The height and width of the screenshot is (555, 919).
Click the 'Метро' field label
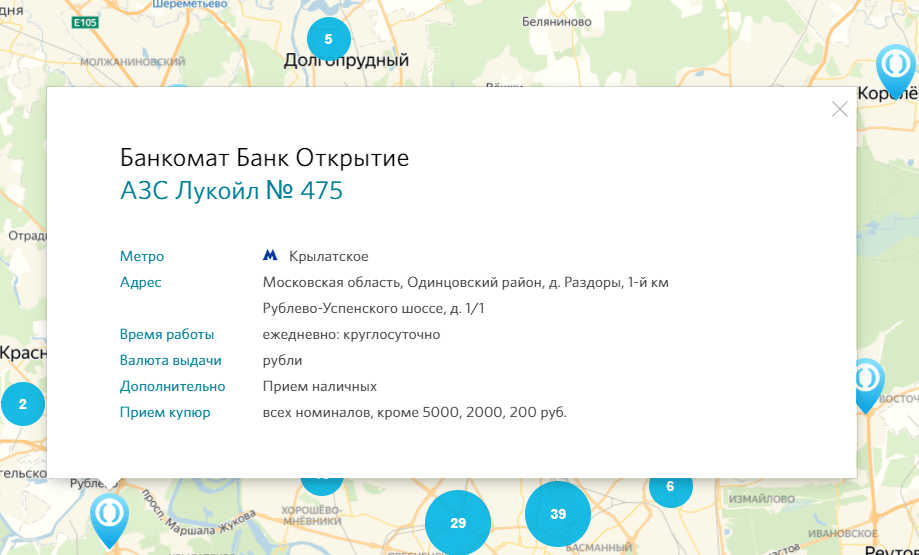point(142,256)
